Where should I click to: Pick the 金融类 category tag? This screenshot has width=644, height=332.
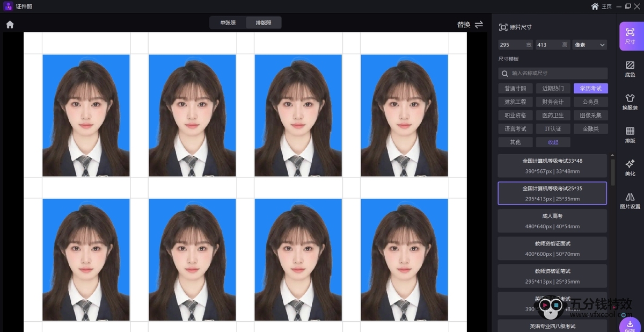(590, 129)
